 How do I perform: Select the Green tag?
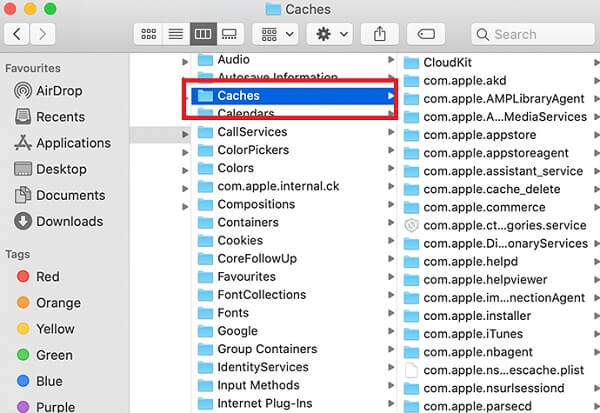point(44,355)
